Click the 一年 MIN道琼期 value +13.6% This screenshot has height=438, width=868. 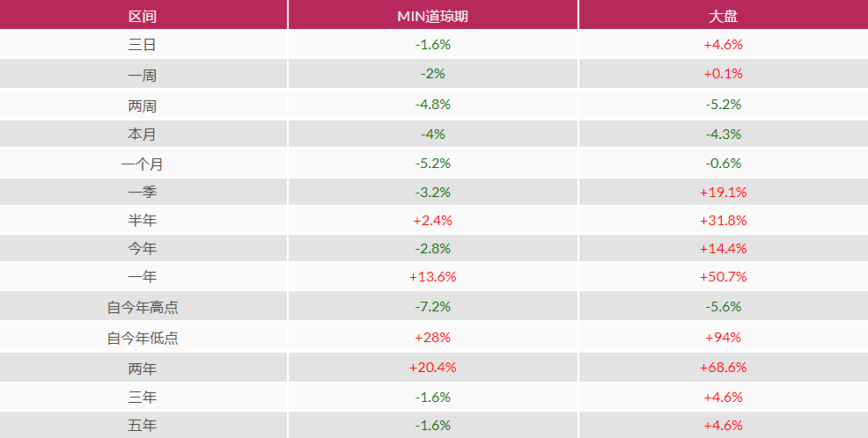pos(432,276)
